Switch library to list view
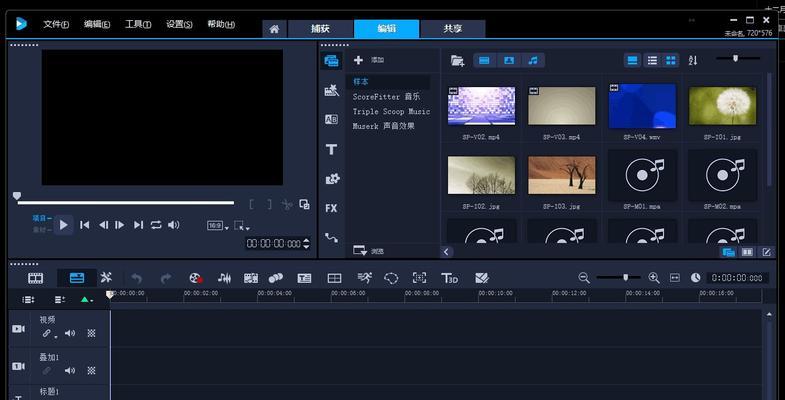785x400 pixels. coord(652,61)
